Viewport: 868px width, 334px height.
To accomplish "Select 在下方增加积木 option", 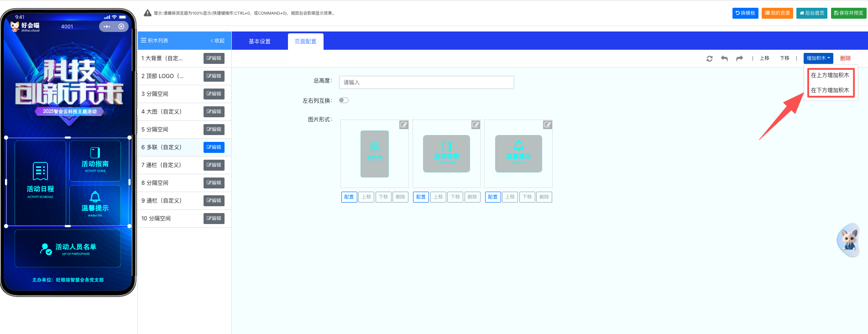I will (830, 90).
